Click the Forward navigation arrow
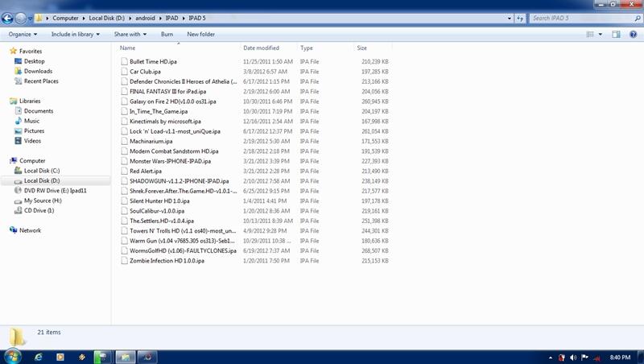The width and height of the screenshot is (644, 364). coord(20,18)
